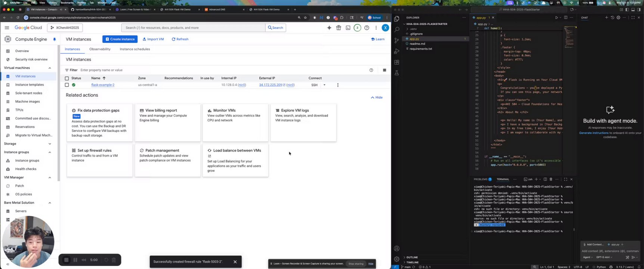Collapse Virtual machines sidebar section
The image size is (644, 269).
pos(50,68)
